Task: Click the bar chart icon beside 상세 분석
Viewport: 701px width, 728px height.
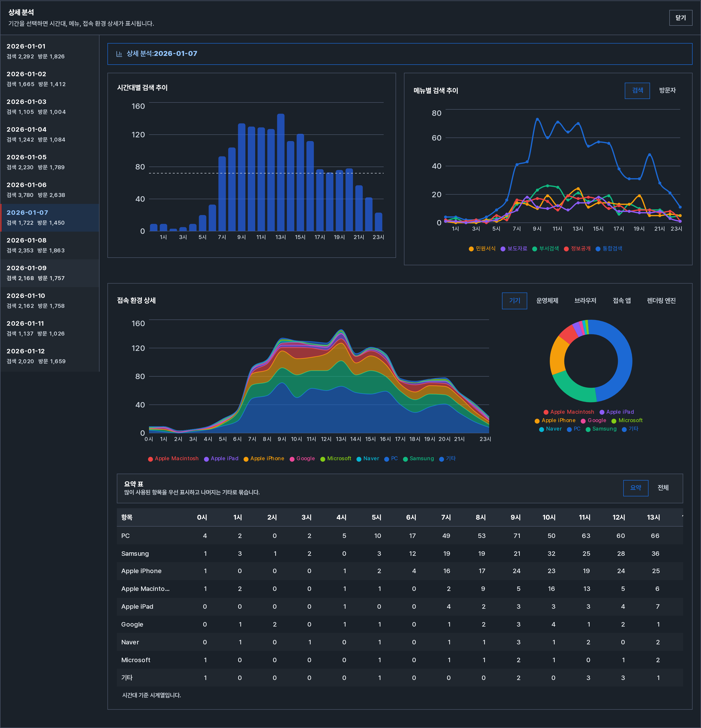Action: pyautogui.click(x=119, y=54)
